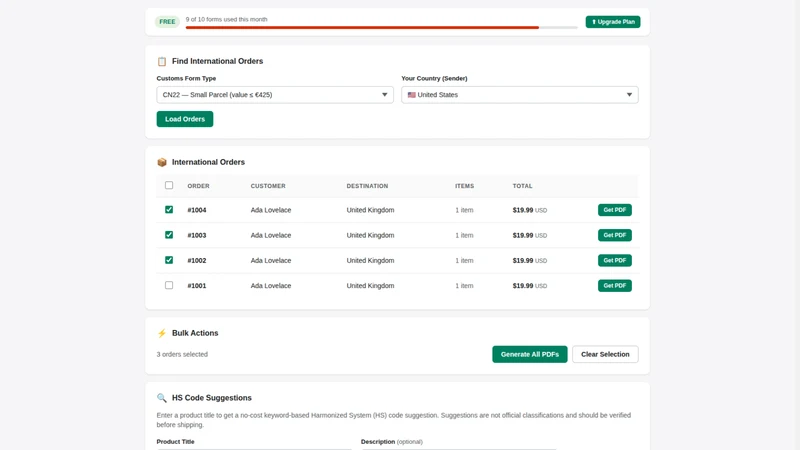Viewport: 800px width, 450px height.
Task: Click Generate All PDFs button
Action: pos(530,354)
